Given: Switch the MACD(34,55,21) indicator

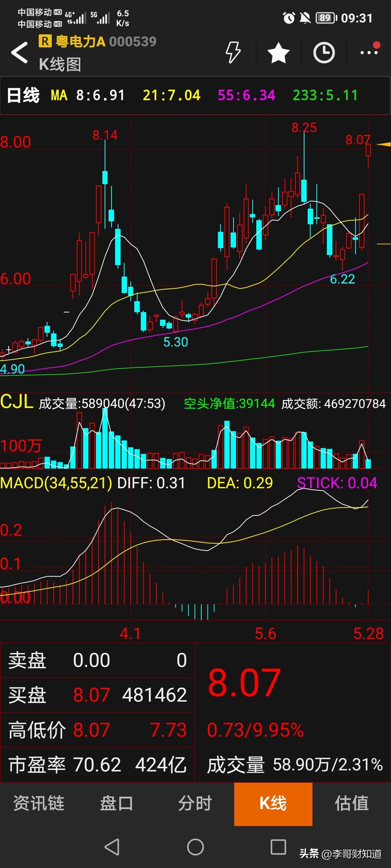Looking at the screenshot, I should [x=56, y=483].
